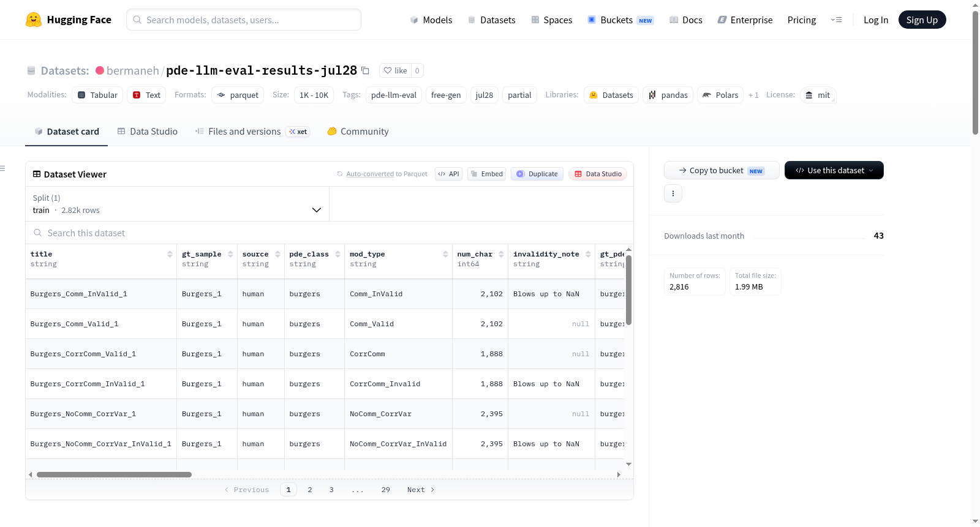The image size is (980, 527).
Task: Sort by the num_char column
Action: pos(501,254)
